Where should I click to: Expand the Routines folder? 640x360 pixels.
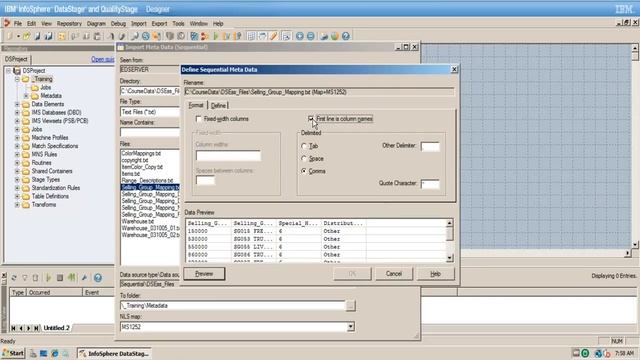[x=17, y=163]
